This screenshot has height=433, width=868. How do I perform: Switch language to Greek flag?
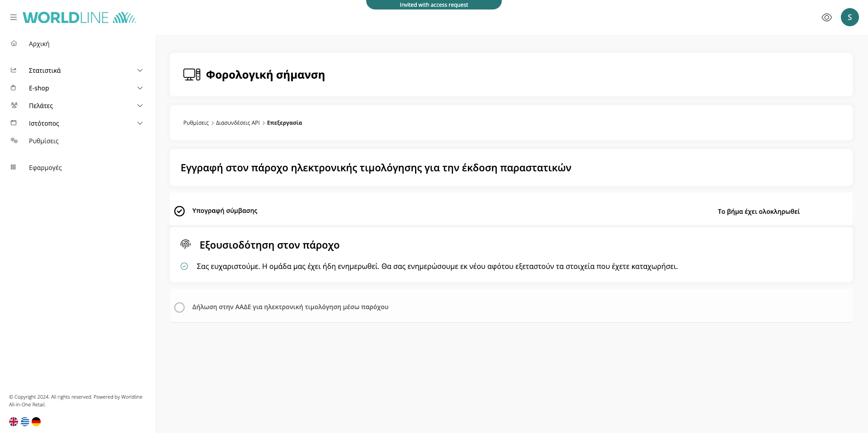pos(25,422)
